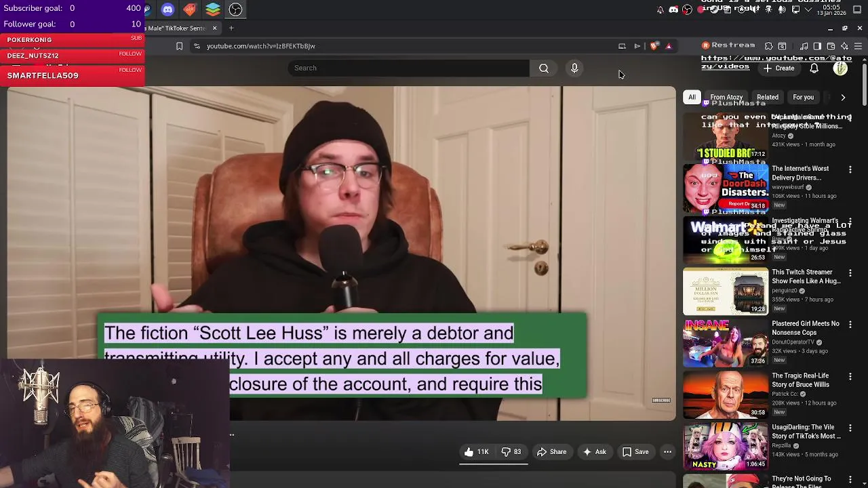Select the All filter chip
The width and height of the screenshot is (868, 488).
692,97
